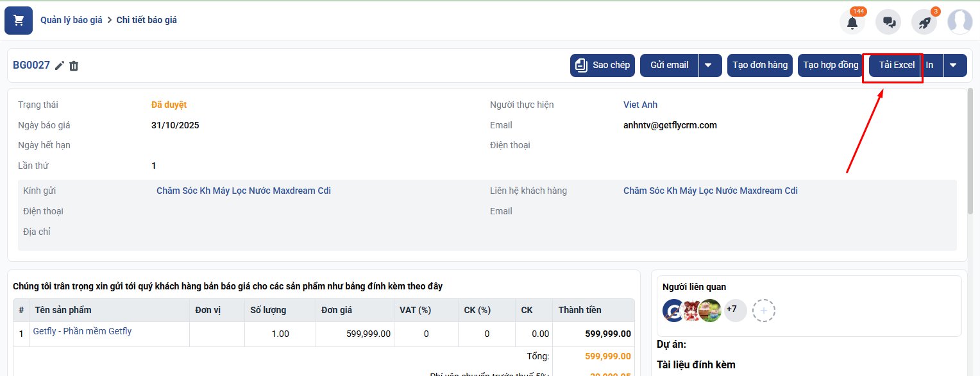Add a related person with plus icon
980x376 pixels.
[763, 311]
